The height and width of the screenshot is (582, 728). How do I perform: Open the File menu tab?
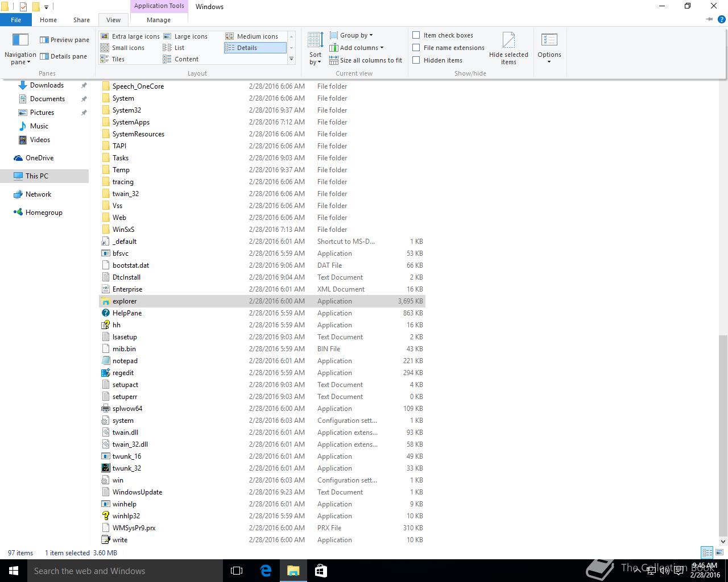[16, 19]
